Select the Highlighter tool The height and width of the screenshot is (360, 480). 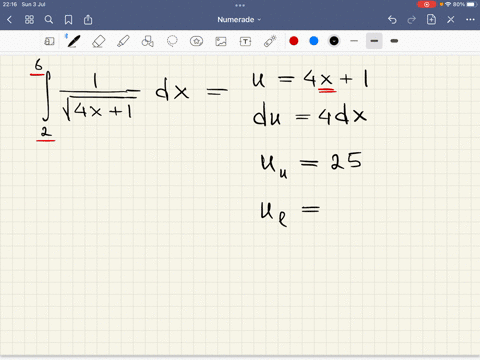[123, 41]
